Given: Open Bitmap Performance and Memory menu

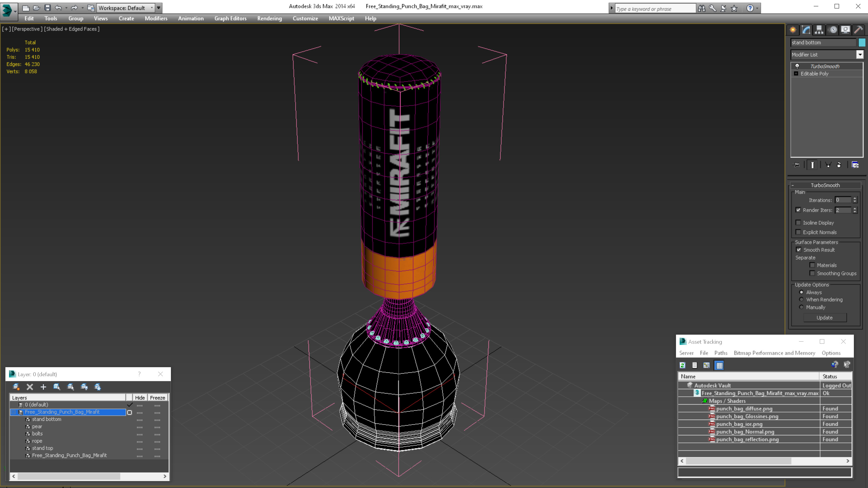Looking at the screenshot, I should coord(774,353).
